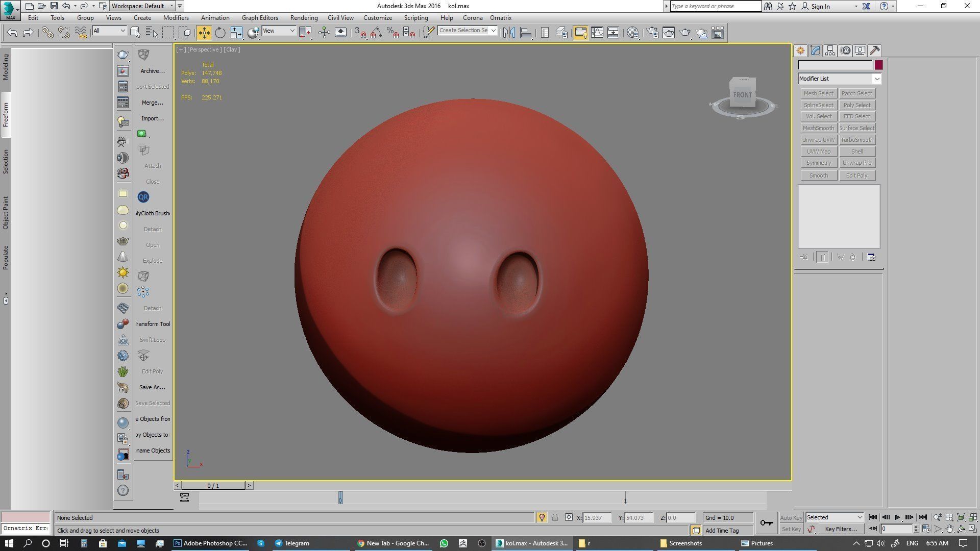Open the Modify command panel tab
The image size is (980, 551).
[815, 51]
